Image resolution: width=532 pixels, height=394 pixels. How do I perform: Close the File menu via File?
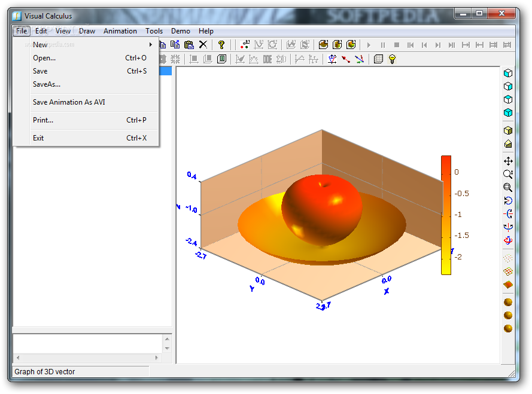coord(22,31)
